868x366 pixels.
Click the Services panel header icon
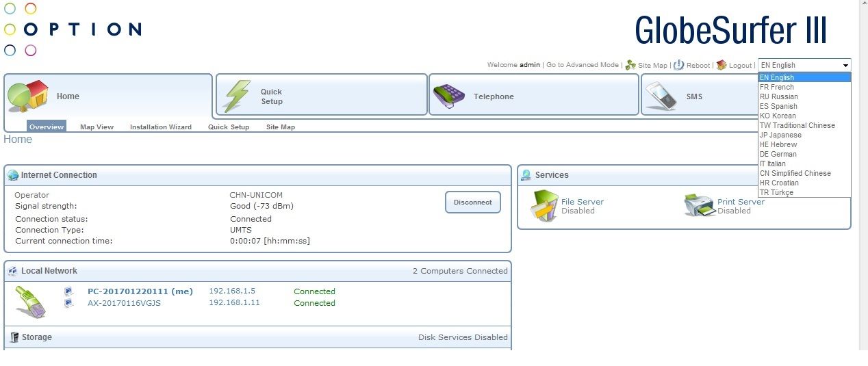tap(526, 175)
